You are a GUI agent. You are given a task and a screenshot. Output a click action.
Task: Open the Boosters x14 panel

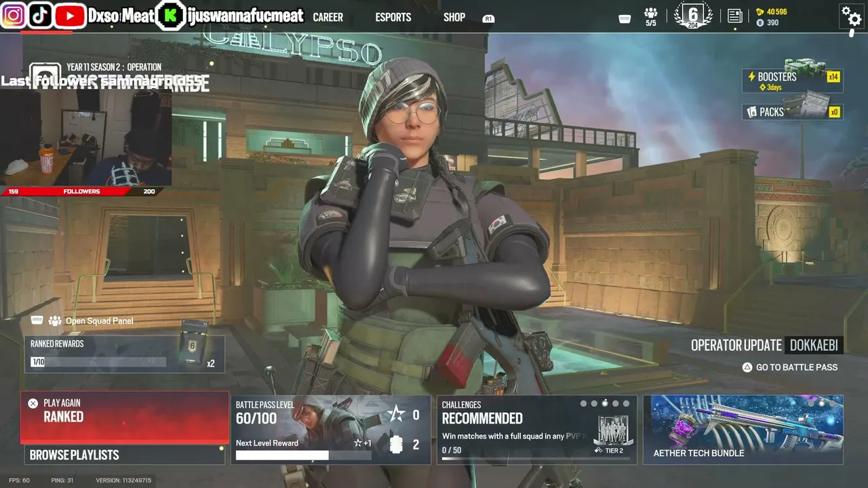(x=793, y=81)
